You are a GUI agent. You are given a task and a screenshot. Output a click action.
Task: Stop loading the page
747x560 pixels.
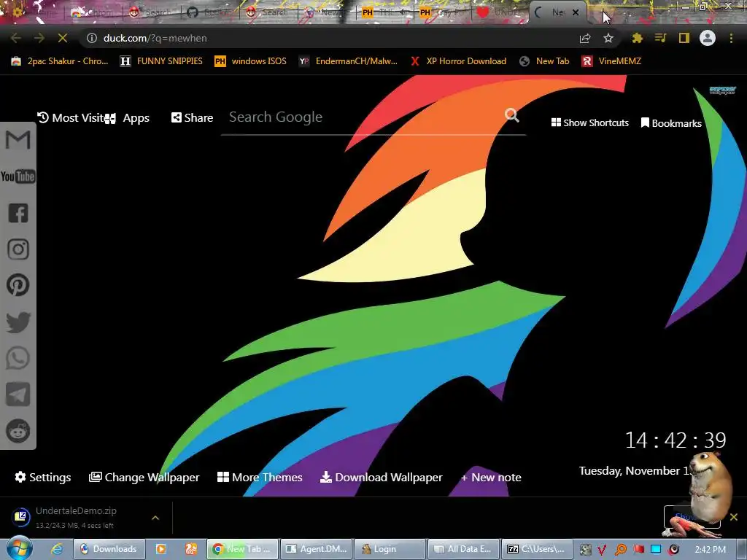click(x=63, y=38)
